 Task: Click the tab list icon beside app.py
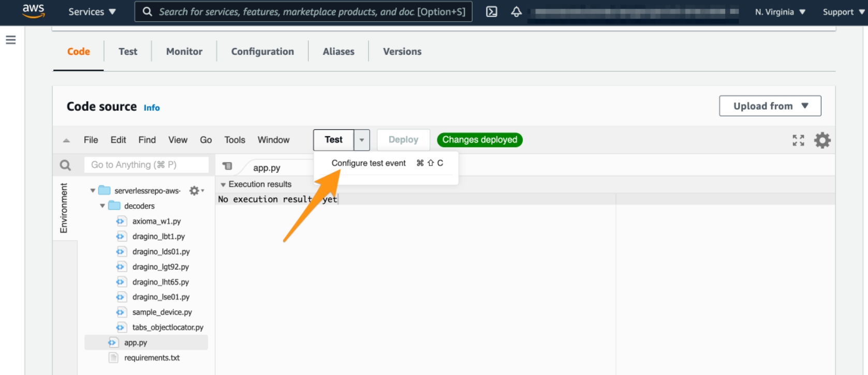coord(227,166)
